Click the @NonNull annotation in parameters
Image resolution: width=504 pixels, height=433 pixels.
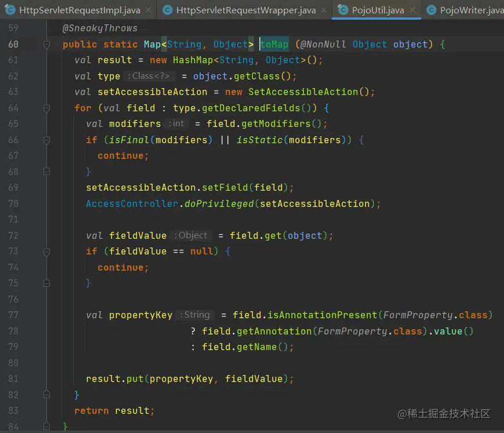323,44
